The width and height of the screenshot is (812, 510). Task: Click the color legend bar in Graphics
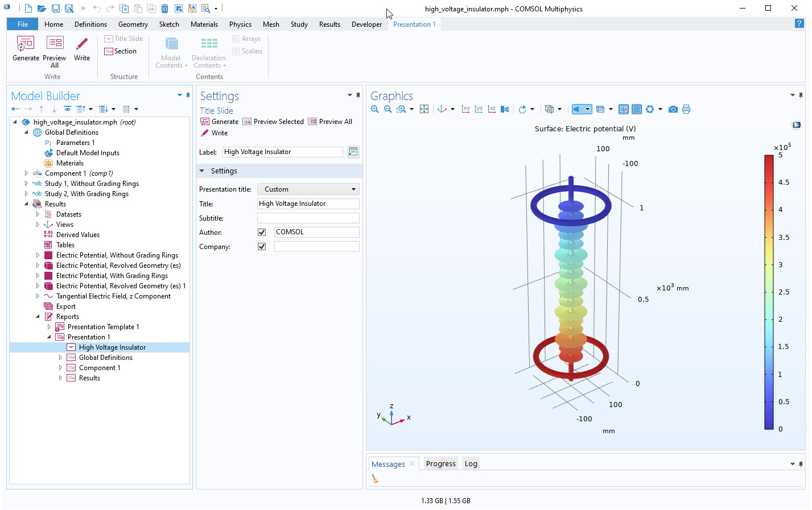(x=769, y=292)
